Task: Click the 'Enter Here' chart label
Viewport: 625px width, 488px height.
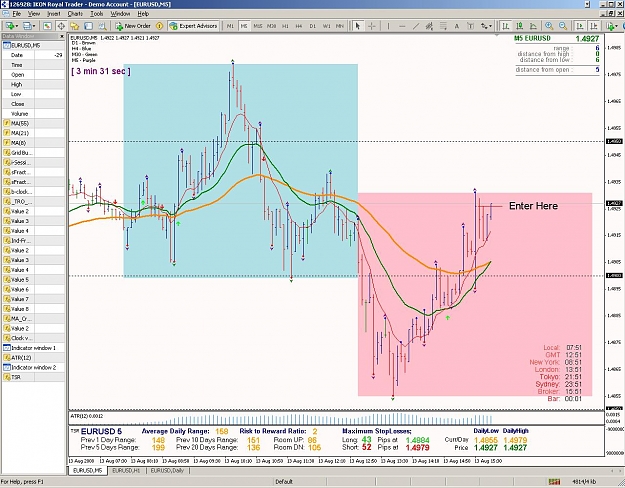Action: tap(533, 206)
